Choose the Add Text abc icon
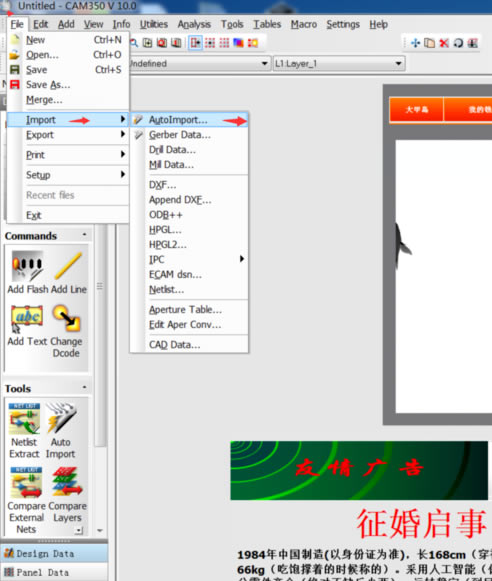Viewport: 492px width, 581px height. pos(27,319)
